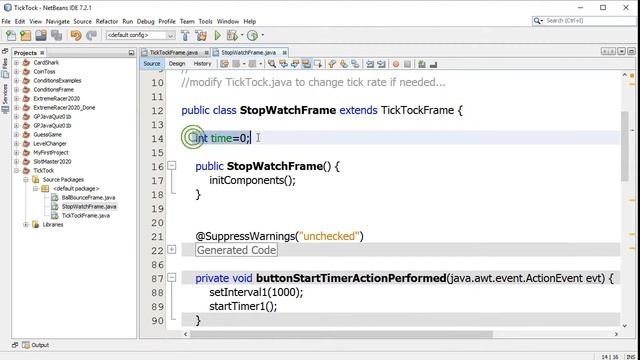
Task: Click the Redo toolbar icon
Action: tap(91, 36)
